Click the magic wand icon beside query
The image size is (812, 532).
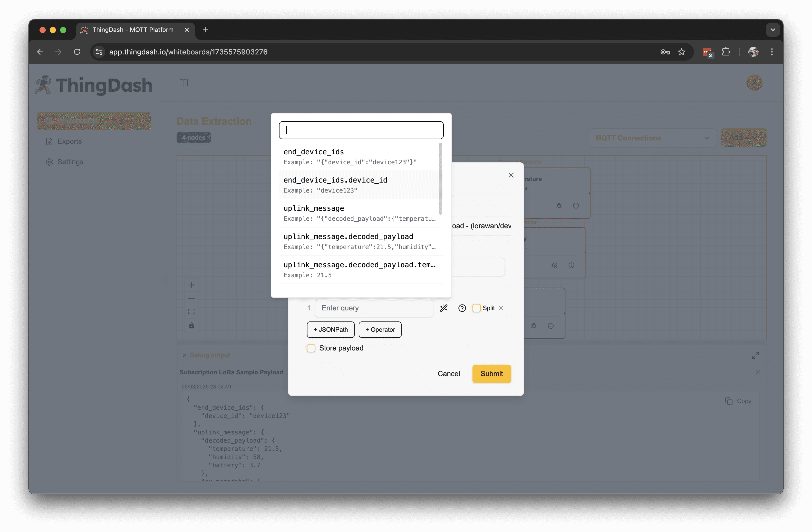443,308
